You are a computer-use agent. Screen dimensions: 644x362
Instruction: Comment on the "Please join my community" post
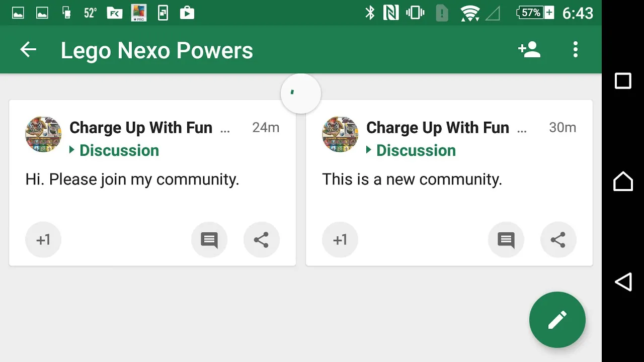tap(209, 240)
